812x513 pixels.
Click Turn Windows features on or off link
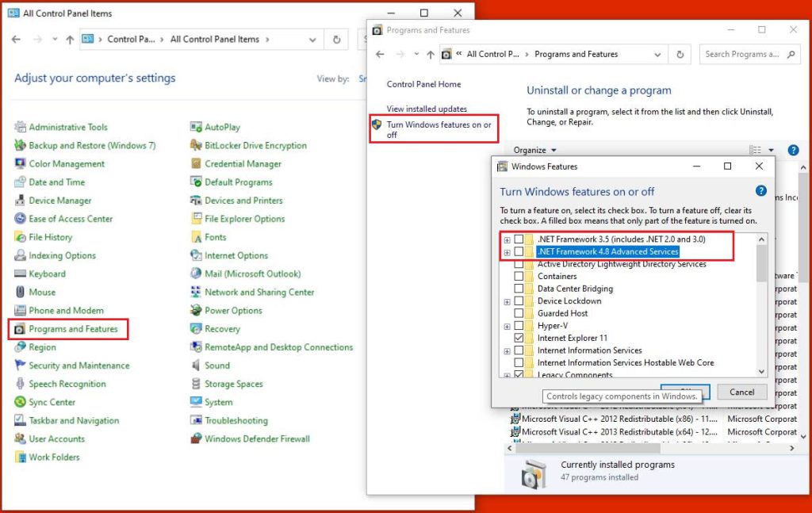(439, 129)
